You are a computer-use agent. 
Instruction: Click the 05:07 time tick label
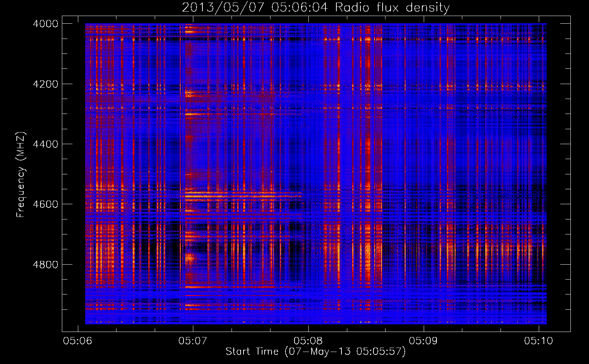point(193,341)
